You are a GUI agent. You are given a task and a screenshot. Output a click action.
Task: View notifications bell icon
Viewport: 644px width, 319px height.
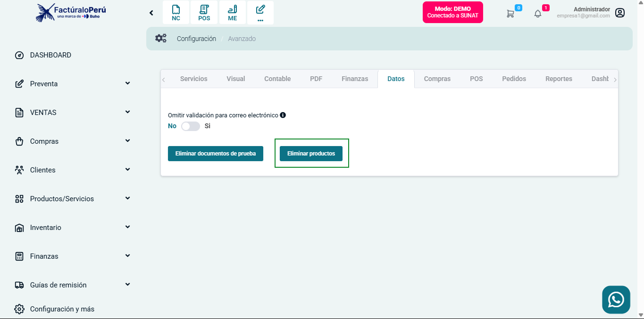(x=538, y=14)
